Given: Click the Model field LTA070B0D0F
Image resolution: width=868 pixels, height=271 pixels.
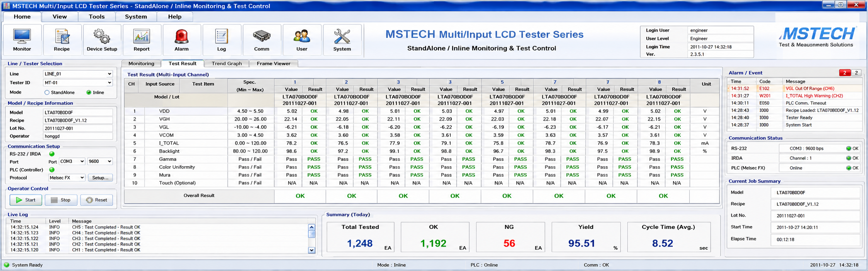Looking at the screenshot, I should [78, 112].
